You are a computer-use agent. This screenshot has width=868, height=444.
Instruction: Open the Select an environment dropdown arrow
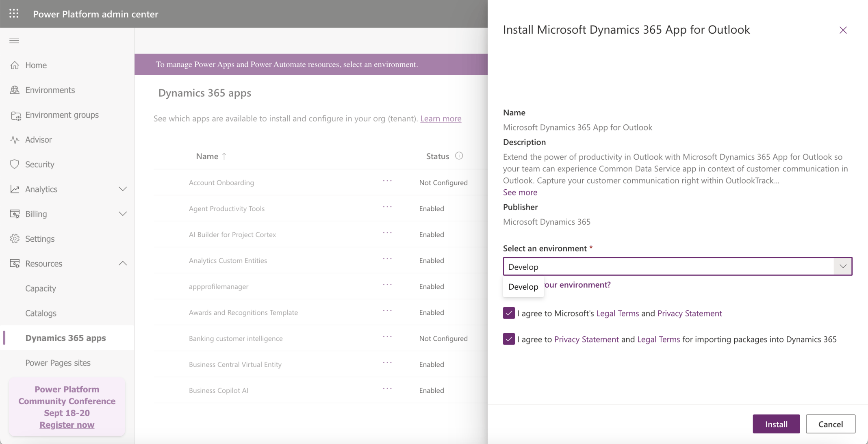click(843, 266)
